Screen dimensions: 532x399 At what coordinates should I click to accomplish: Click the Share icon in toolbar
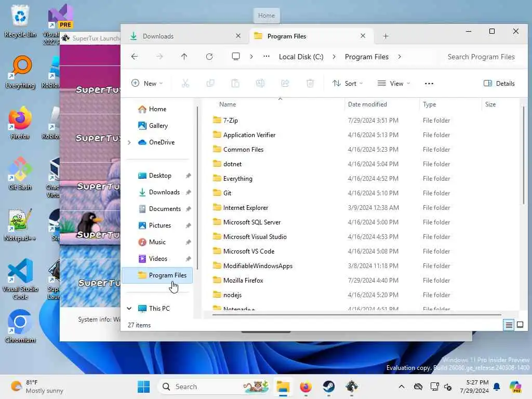tap(285, 84)
